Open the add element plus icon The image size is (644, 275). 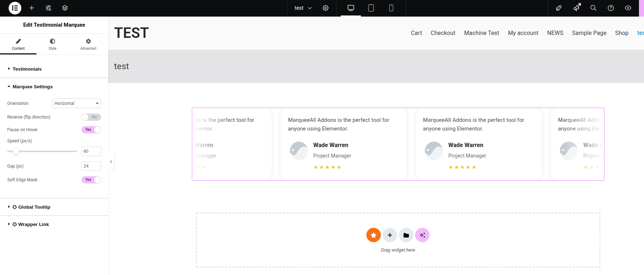click(x=32, y=8)
